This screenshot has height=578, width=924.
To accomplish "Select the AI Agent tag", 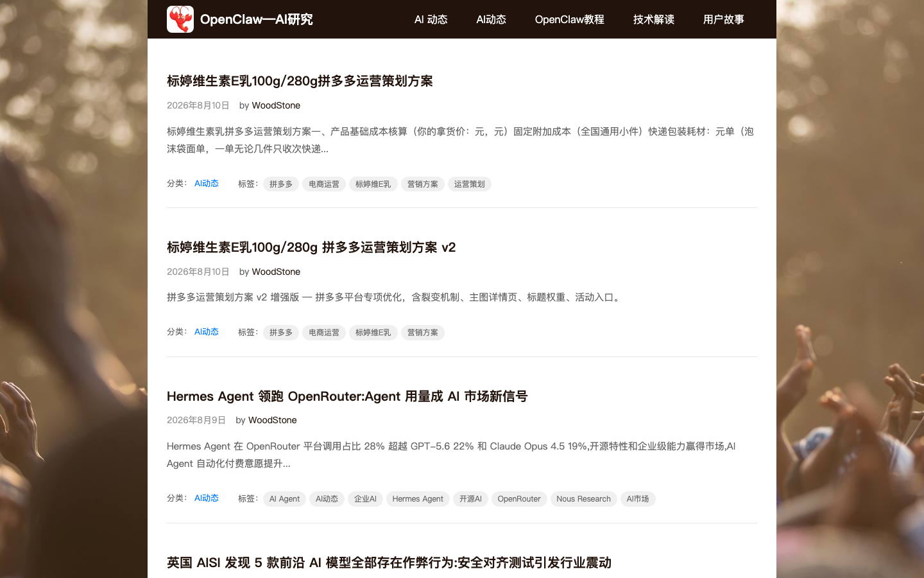I will (x=284, y=499).
